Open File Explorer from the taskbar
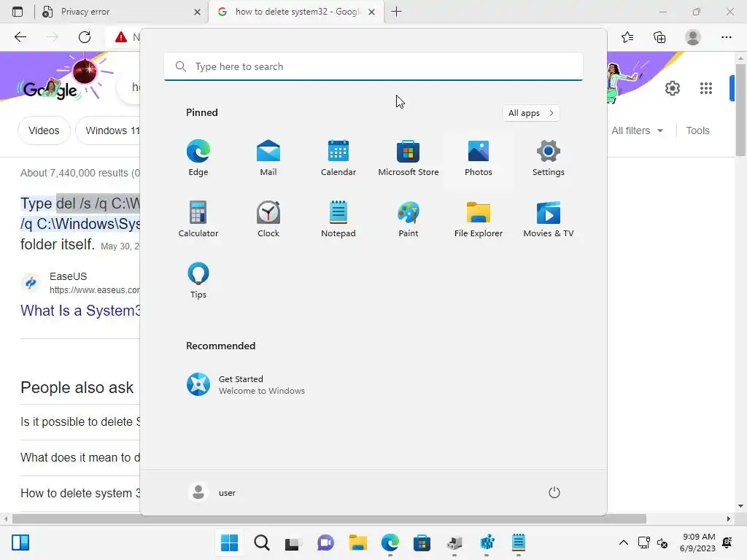The width and height of the screenshot is (747, 560). click(357, 542)
